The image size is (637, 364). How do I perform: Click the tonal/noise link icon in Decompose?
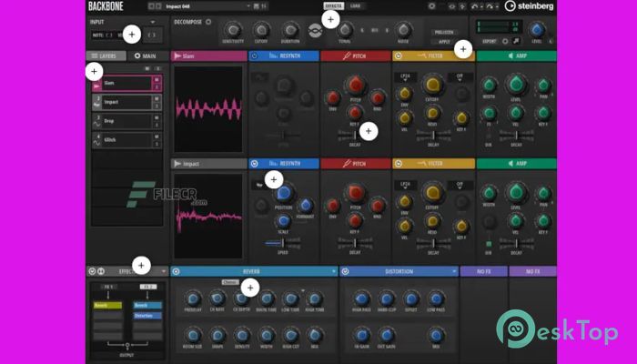(315, 31)
